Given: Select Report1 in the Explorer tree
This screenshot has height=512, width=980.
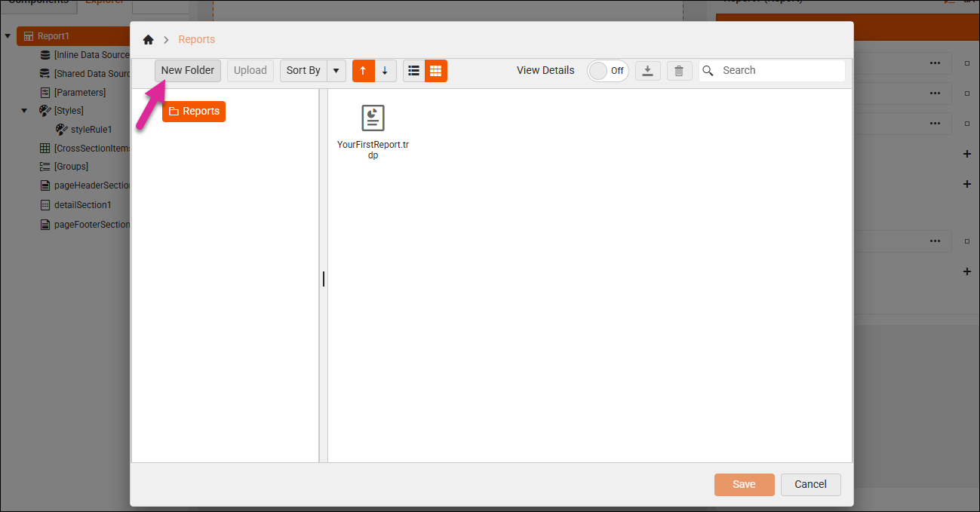Looking at the screenshot, I should (x=73, y=36).
